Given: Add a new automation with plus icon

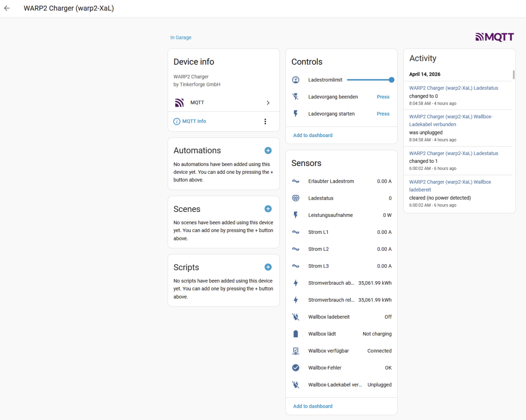Looking at the screenshot, I should pos(268,150).
